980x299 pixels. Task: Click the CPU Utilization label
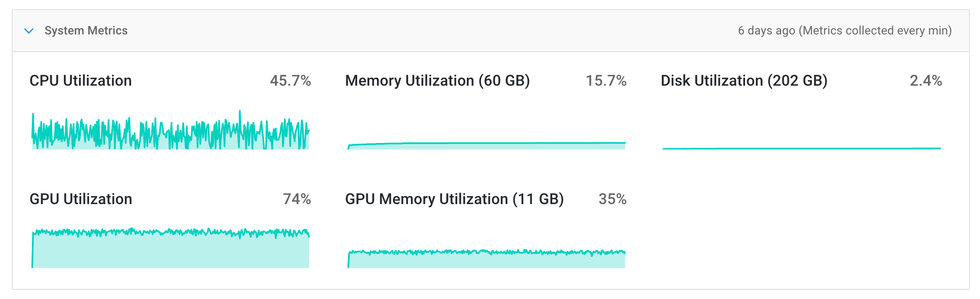point(81,81)
